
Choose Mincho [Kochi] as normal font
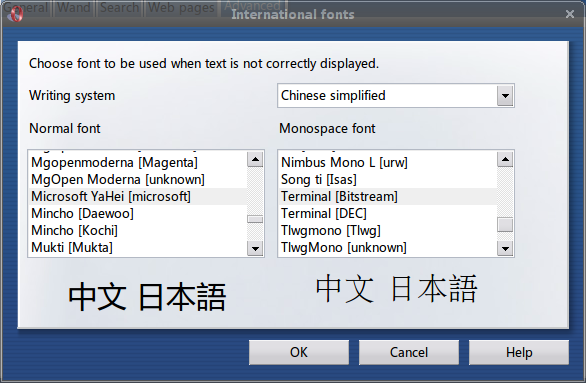click(138, 231)
